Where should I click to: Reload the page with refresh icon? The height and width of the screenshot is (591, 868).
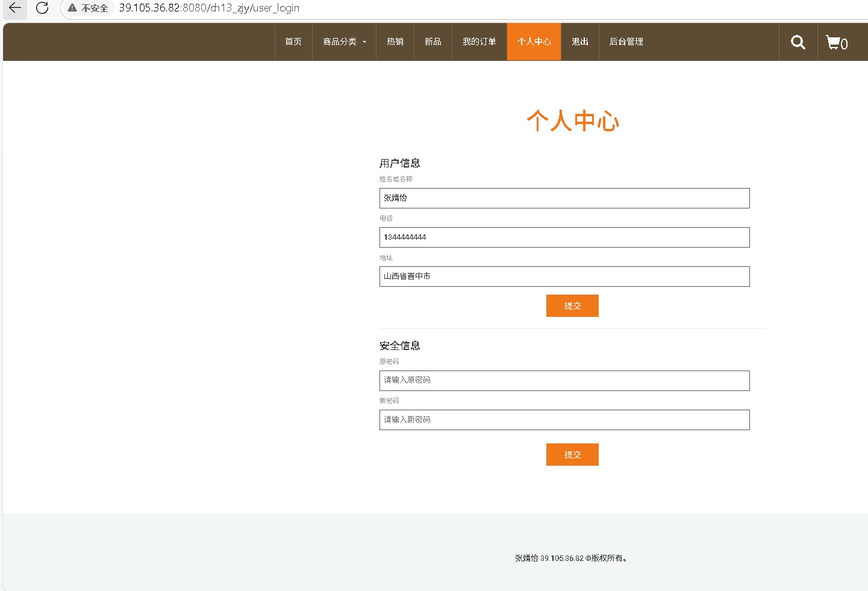[42, 8]
